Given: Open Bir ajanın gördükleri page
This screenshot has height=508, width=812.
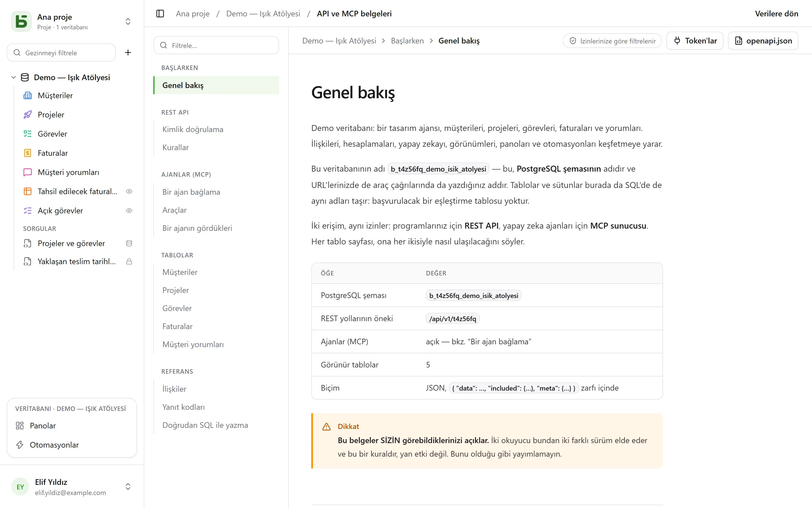Looking at the screenshot, I should [197, 228].
